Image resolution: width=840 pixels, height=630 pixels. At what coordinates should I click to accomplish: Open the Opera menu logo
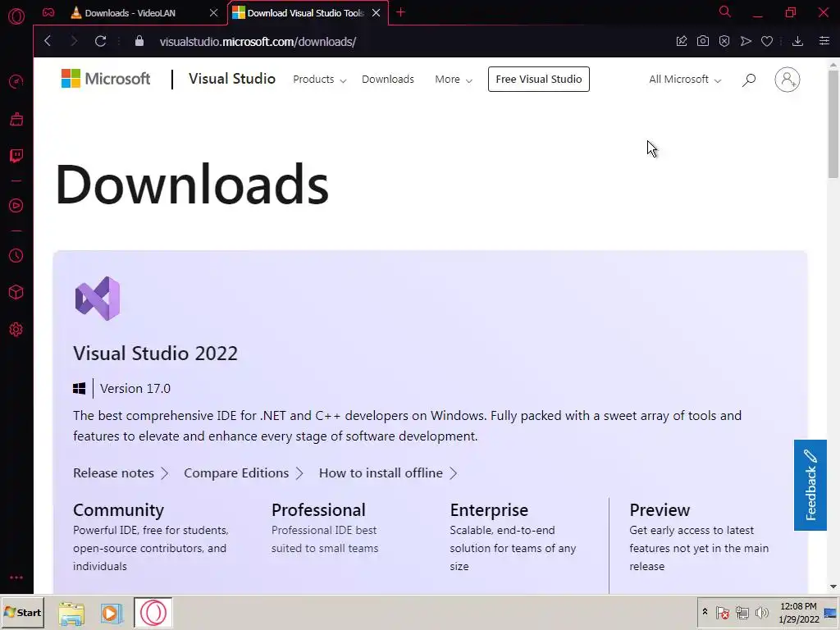[x=16, y=16]
